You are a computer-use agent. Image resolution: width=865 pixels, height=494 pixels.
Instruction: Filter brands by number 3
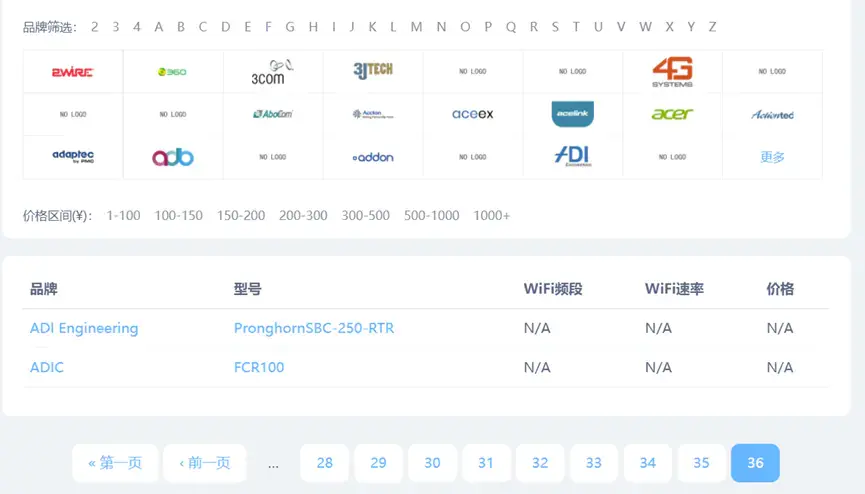pos(116,26)
